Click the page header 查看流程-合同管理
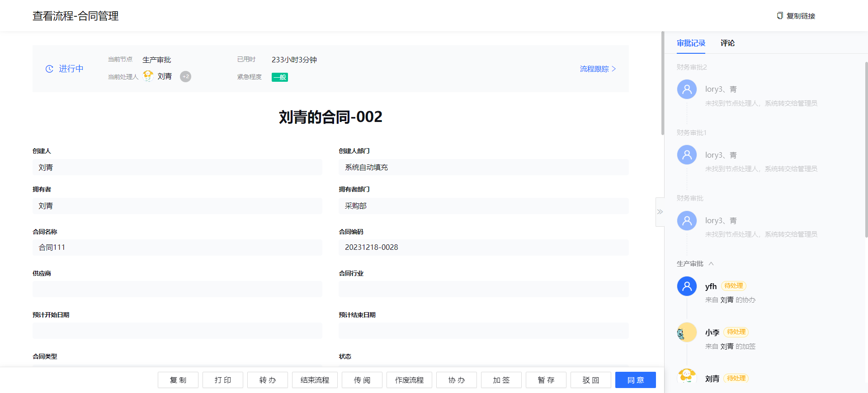The width and height of the screenshot is (868, 393). click(x=75, y=16)
